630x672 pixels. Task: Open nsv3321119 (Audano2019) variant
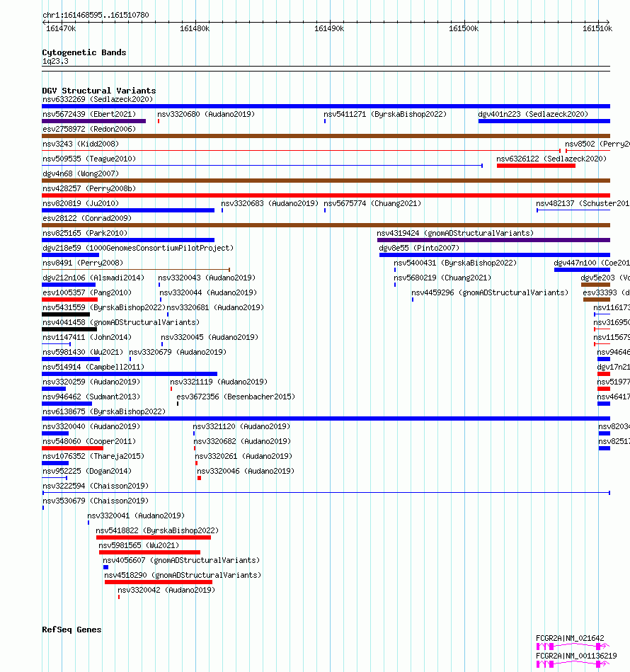[219, 382]
